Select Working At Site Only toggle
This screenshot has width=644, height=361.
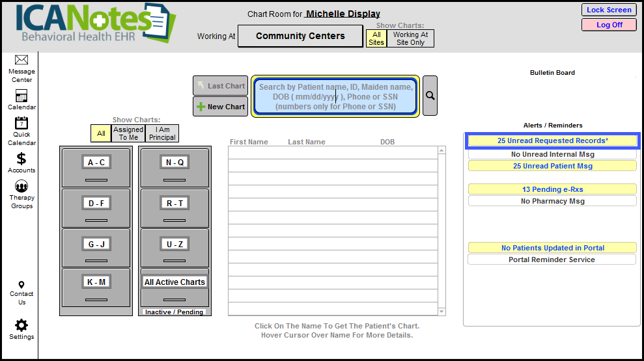[410, 38]
